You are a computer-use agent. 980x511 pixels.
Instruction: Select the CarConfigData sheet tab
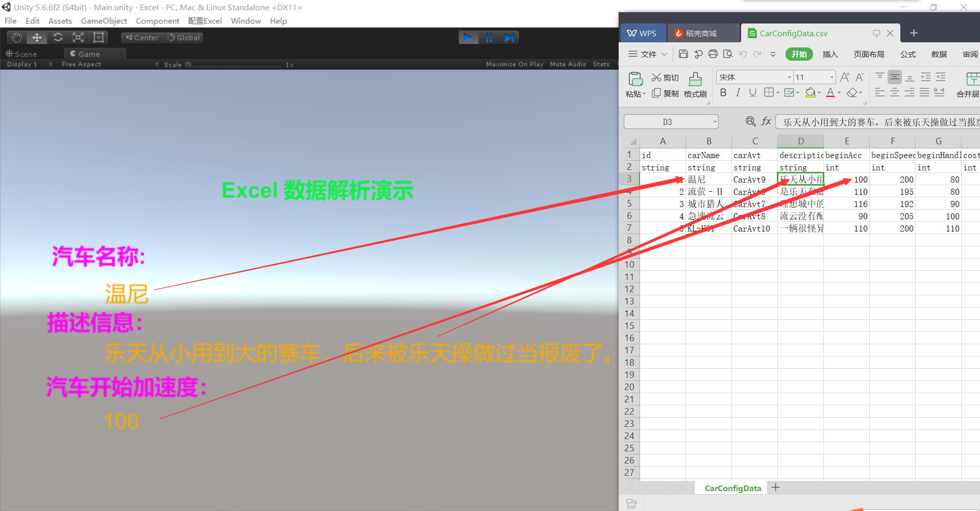click(x=733, y=488)
